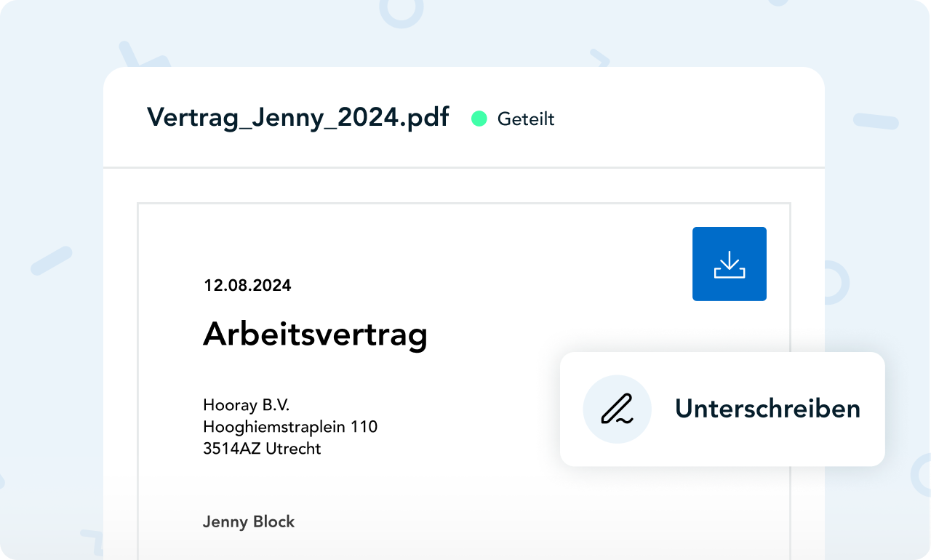
Task: Click the slanted blue dash on the left background
Action: tap(51, 261)
